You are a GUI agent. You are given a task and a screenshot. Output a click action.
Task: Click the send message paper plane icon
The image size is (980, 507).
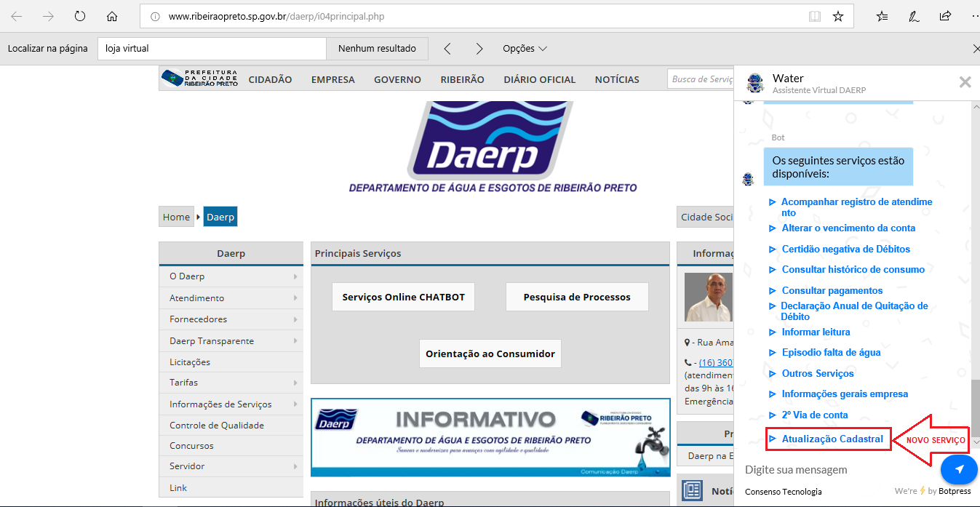(959, 469)
